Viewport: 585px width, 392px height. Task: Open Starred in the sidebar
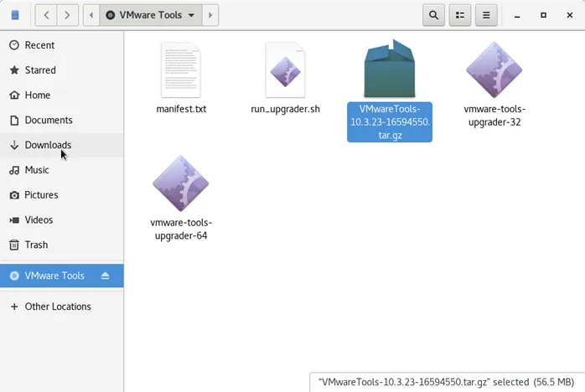61,70
